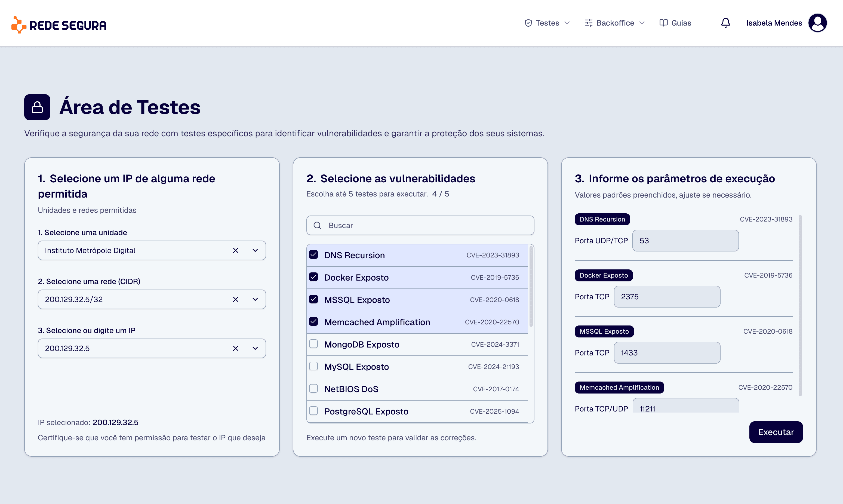Open the notifications bell

coord(725,23)
